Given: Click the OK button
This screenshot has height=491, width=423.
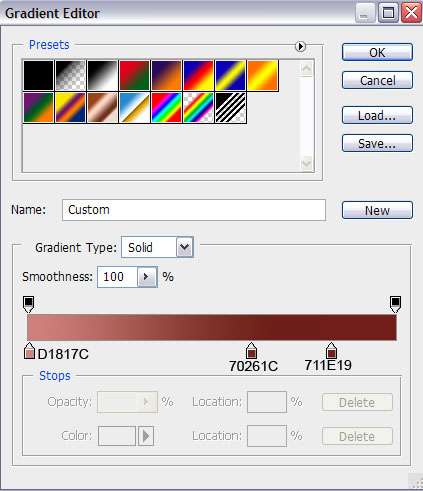Looking at the screenshot, I should click(377, 52).
